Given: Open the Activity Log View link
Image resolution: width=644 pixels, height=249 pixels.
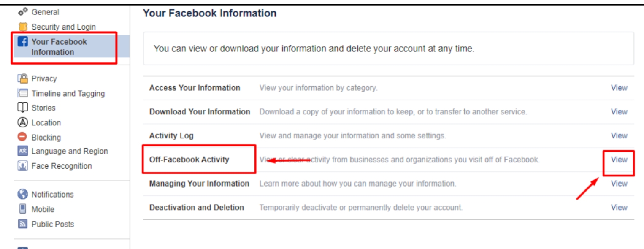Looking at the screenshot, I should pyautogui.click(x=619, y=135).
